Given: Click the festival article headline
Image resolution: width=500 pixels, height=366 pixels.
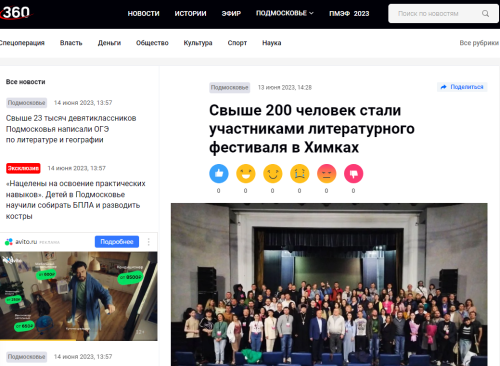Looking at the screenshot, I should 312,129.
